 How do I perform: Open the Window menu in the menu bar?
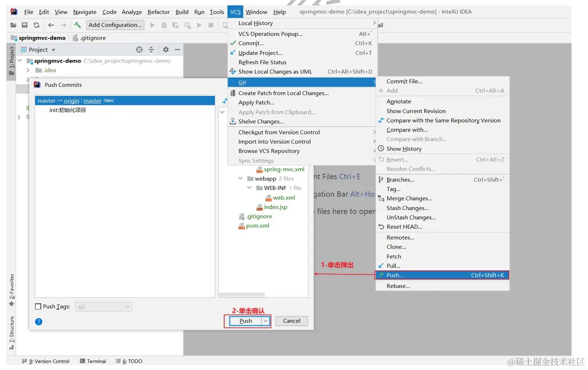(256, 12)
